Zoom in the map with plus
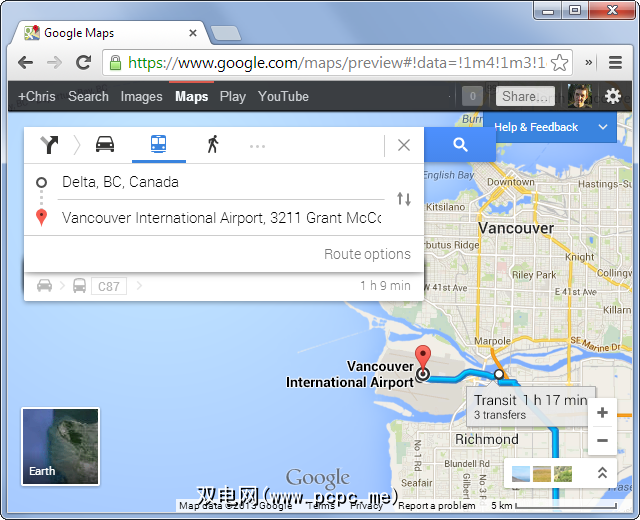 tap(602, 413)
